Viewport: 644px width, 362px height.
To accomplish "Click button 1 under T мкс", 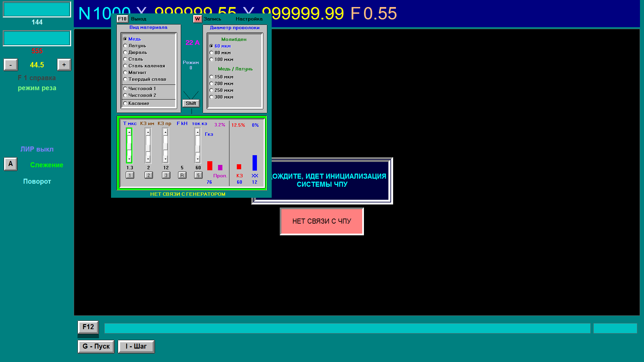I will [x=130, y=175].
